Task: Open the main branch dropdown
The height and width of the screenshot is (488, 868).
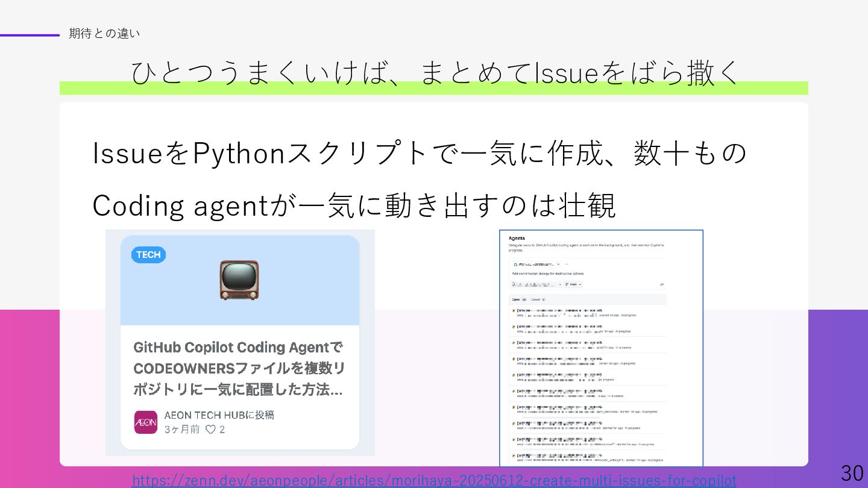Action: (x=573, y=284)
